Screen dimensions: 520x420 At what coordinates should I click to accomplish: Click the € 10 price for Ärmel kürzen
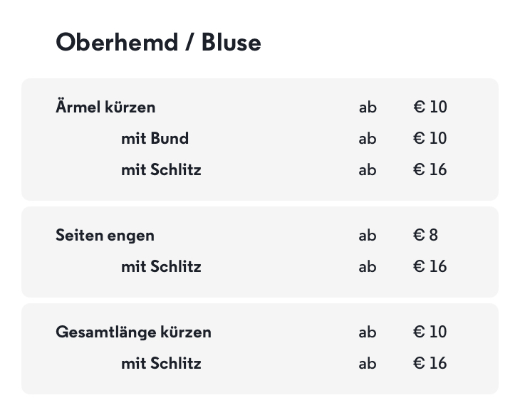[430, 107]
